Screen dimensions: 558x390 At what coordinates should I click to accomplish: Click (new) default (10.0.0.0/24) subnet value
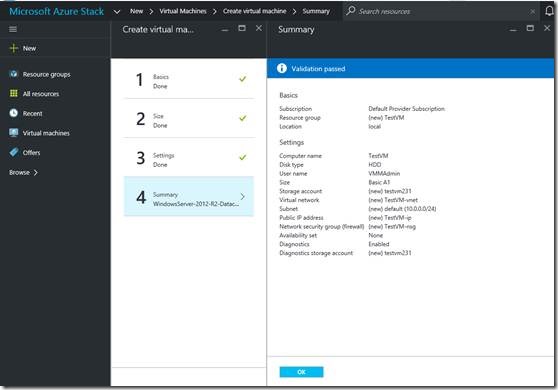(x=402, y=209)
